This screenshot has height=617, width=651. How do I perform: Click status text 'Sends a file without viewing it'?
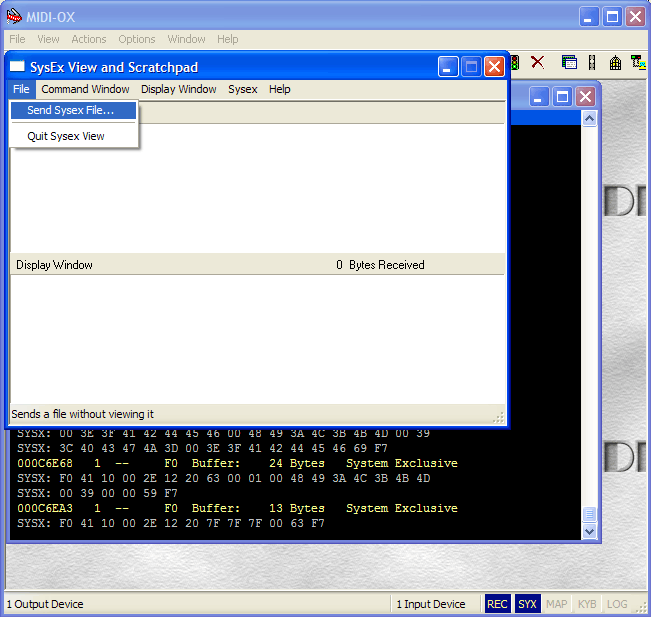(82, 414)
